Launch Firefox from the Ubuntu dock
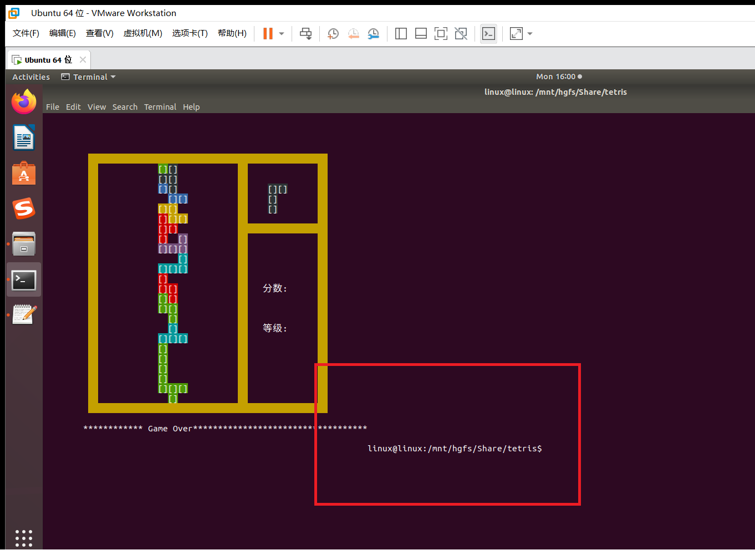The width and height of the screenshot is (755, 560). tap(24, 102)
